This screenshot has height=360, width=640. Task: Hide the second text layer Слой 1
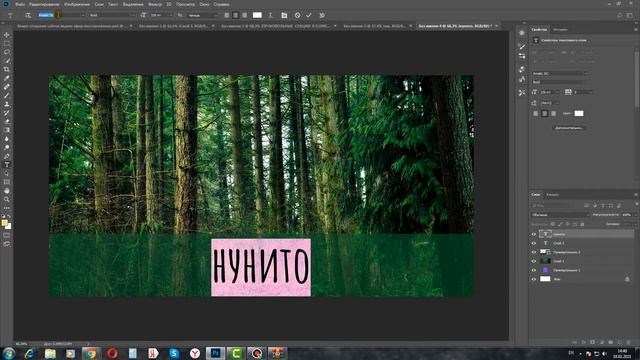click(533, 243)
